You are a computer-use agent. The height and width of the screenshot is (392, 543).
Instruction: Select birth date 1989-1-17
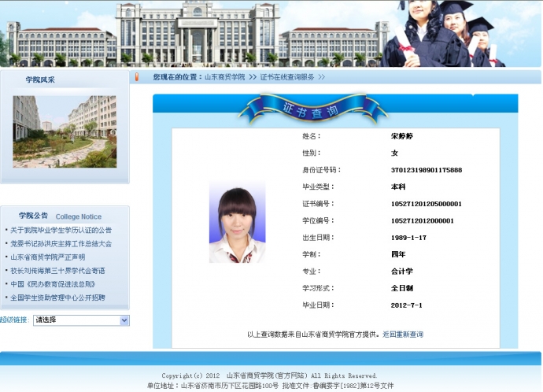click(x=408, y=238)
